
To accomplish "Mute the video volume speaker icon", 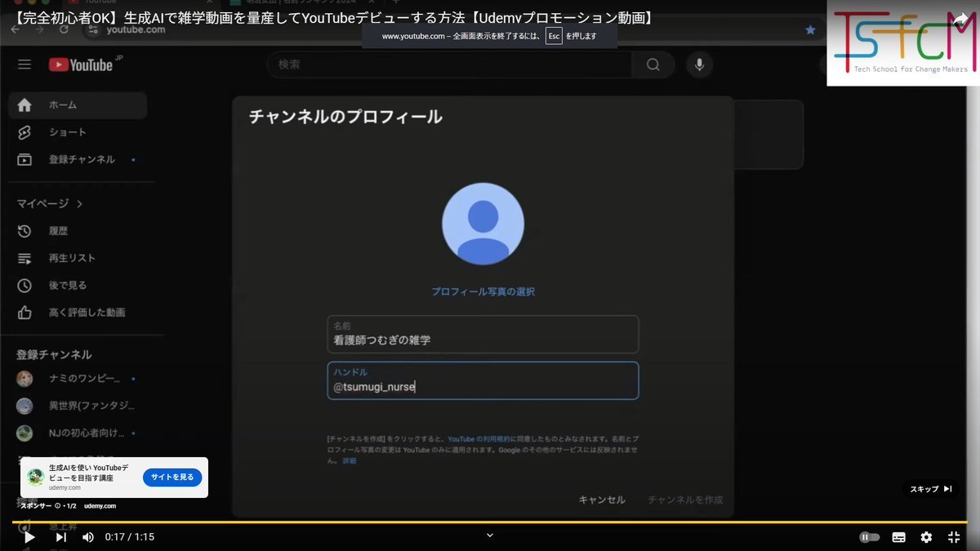I will (x=88, y=537).
